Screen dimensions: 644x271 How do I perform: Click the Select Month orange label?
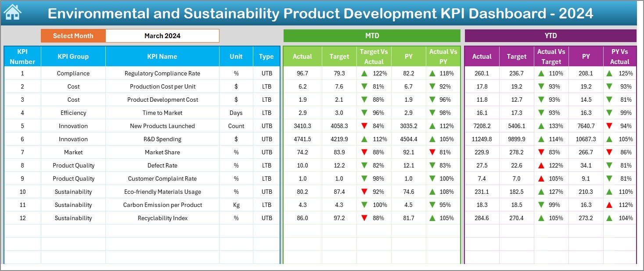(x=73, y=36)
